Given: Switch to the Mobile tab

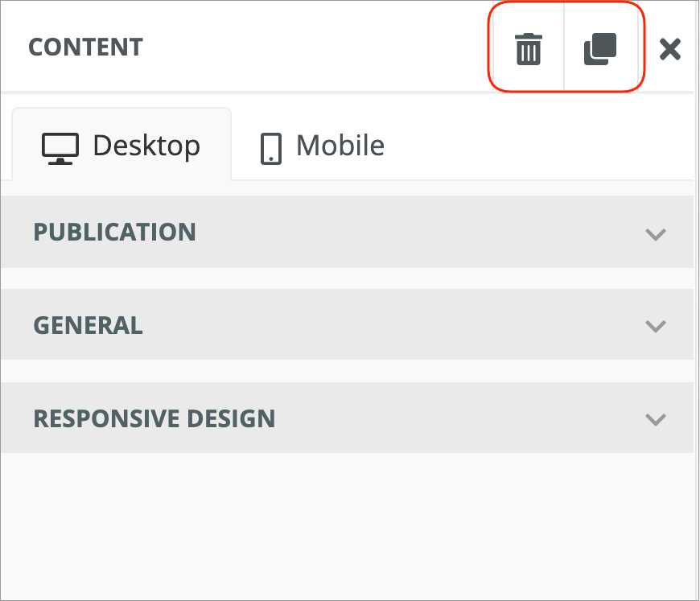Looking at the screenshot, I should 322,146.
